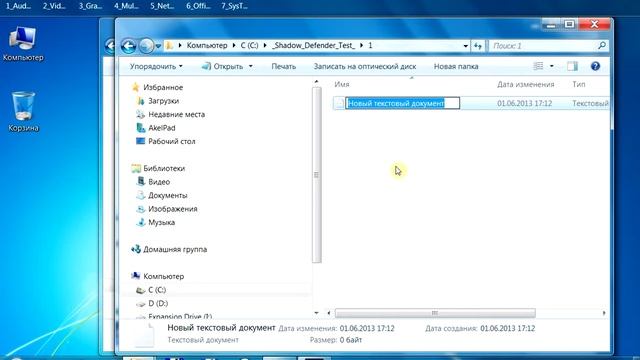Screen dimensions: 640x360
Task: Click the Компьютер desktop icon
Action: click(x=23, y=44)
